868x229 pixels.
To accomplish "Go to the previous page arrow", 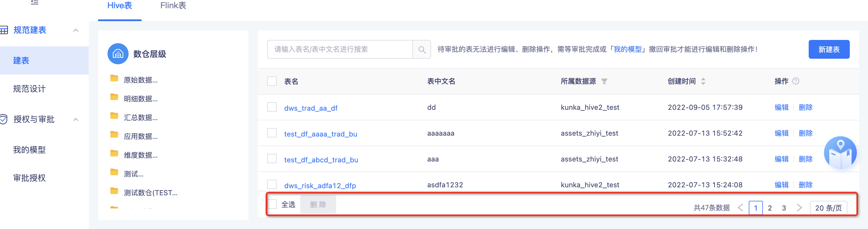I will click(x=740, y=208).
